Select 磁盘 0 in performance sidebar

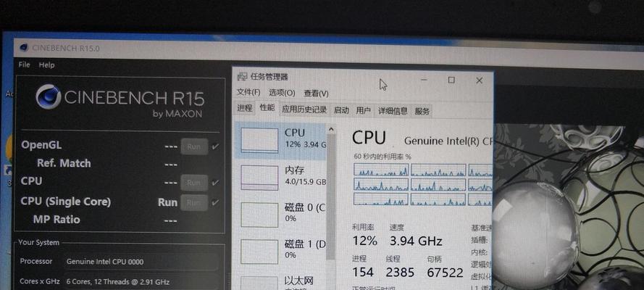(280, 214)
